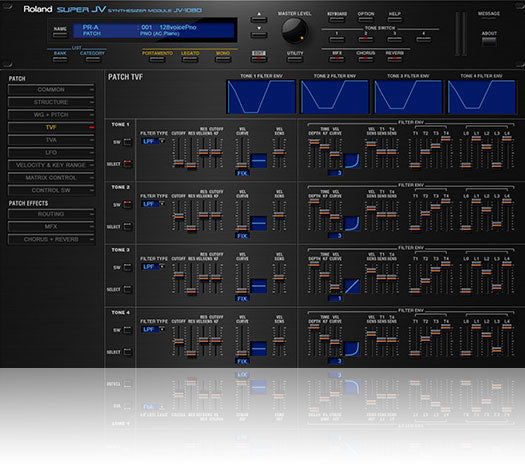The height and width of the screenshot is (468, 525).
Task: Click Tone 2 velocity curve graph
Action: [x=259, y=223]
